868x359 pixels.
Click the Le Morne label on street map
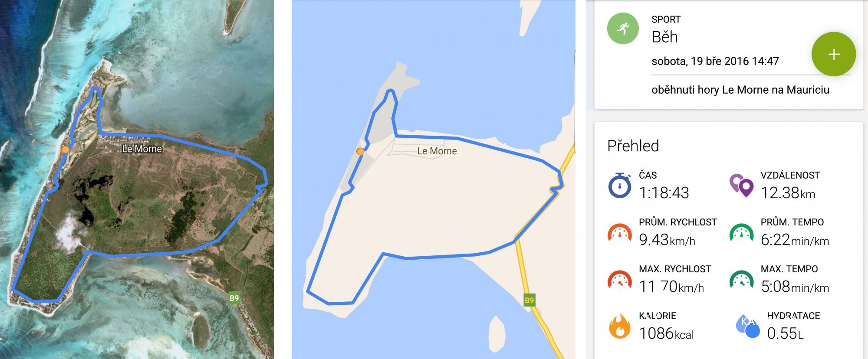437,151
